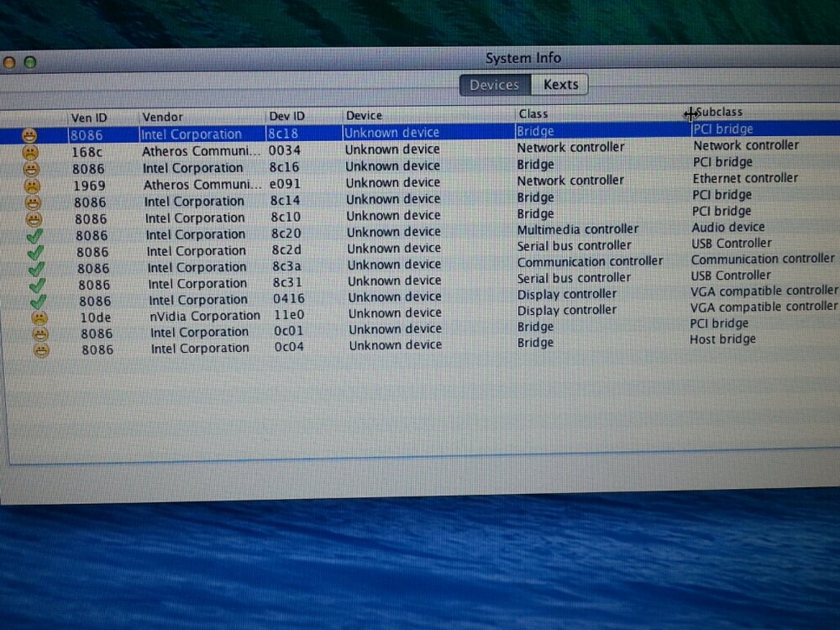Select the Devices tab
The width and height of the screenshot is (840, 630).
[494, 85]
